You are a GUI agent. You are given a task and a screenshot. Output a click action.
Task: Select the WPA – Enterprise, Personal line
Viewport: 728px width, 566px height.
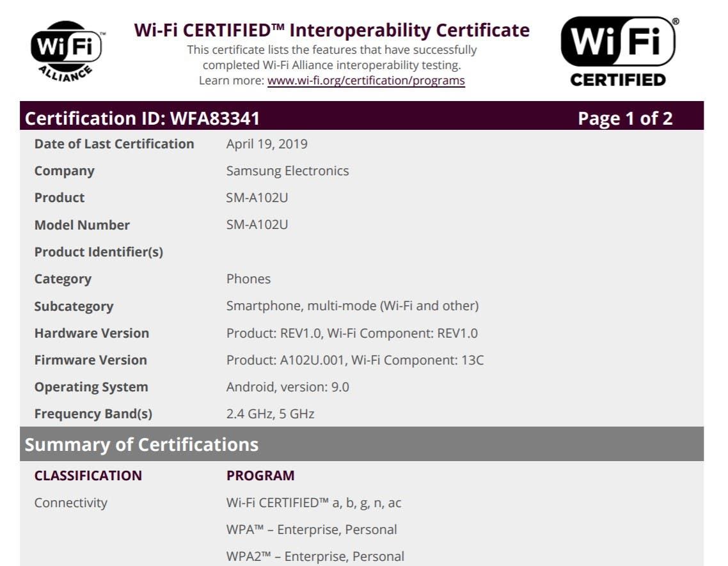point(312,530)
